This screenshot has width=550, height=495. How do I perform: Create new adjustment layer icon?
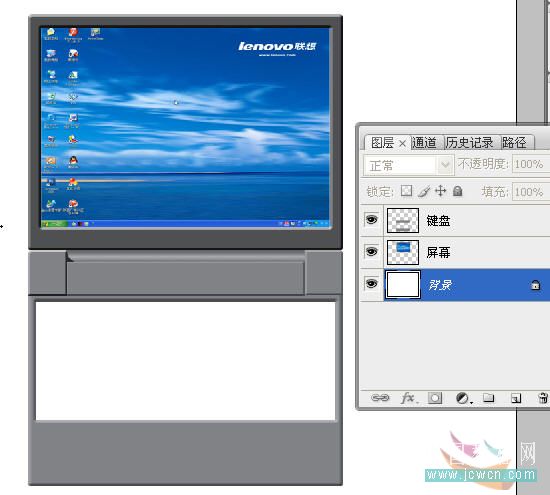pos(463,398)
